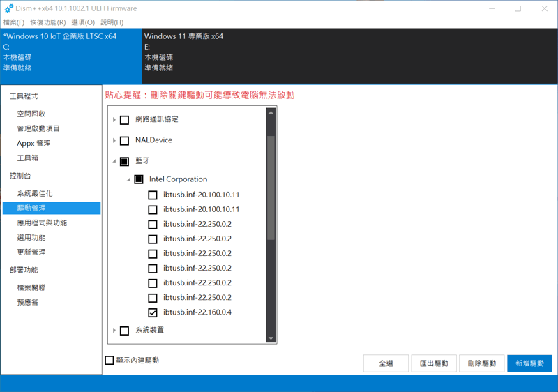Select 驅動管理 in the sidebar
The image size is (558, 392).
pyautogui.click(x=52, y=208)
